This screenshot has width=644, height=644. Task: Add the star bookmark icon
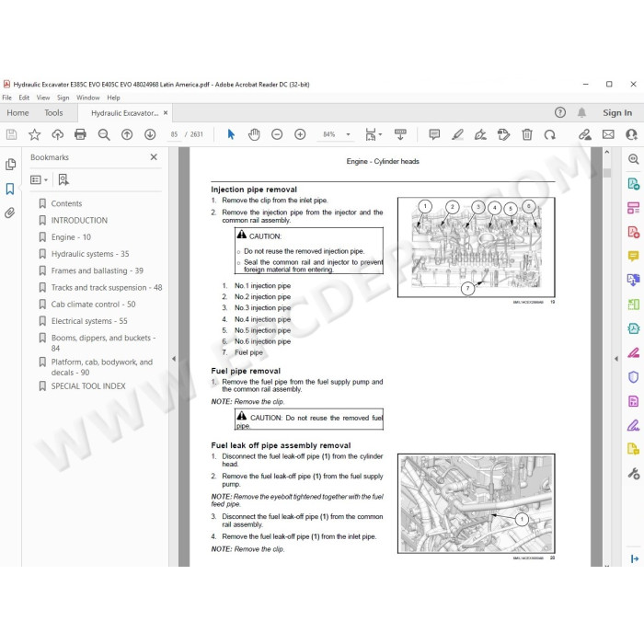pyautogui.click(x=35, y=134)
